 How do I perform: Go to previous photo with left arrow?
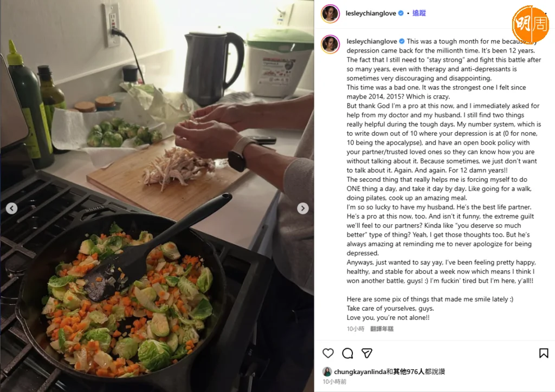[12, 208]
